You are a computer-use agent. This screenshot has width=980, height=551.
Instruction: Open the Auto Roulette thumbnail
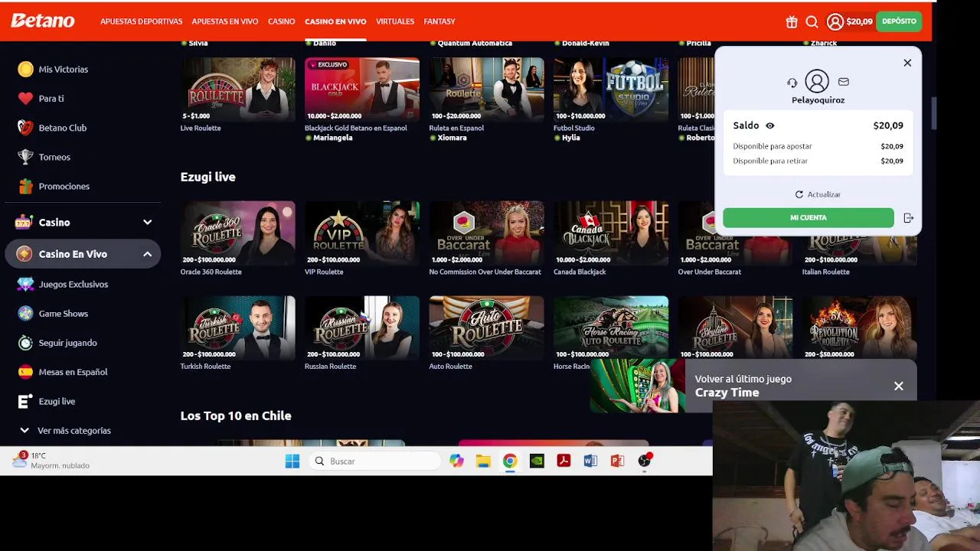tap(486, 328)
